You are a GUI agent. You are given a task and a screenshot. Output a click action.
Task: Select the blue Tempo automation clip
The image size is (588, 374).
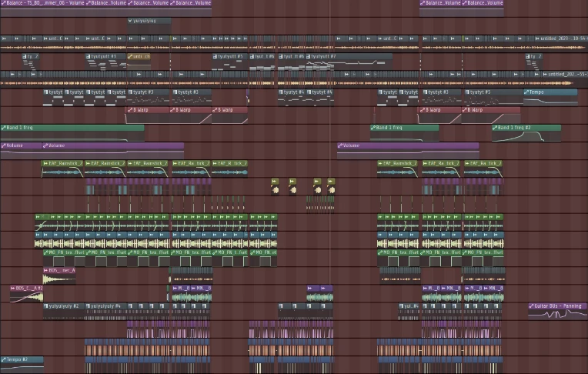pos(550,98)
